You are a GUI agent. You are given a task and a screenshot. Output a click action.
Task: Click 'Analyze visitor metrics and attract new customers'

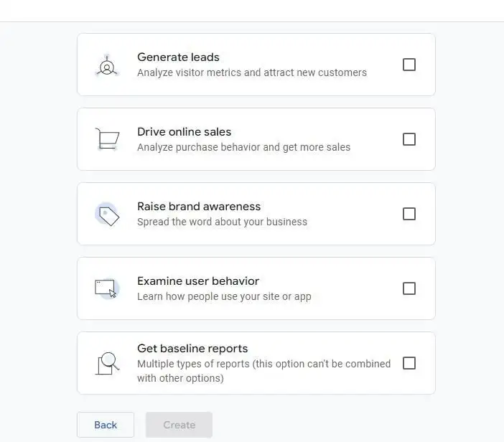(x=252, y=72)
